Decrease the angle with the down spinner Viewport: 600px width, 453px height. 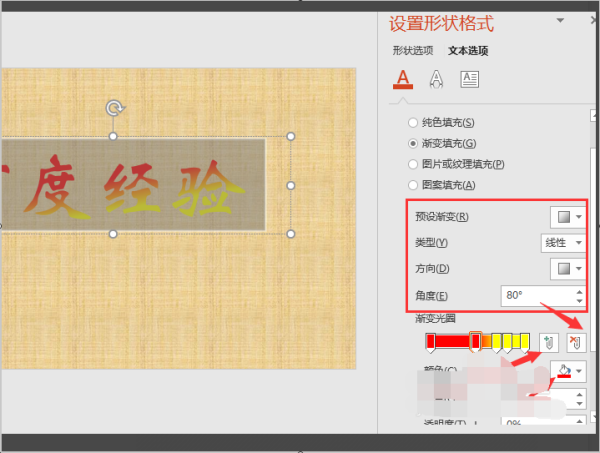point(580,301)
